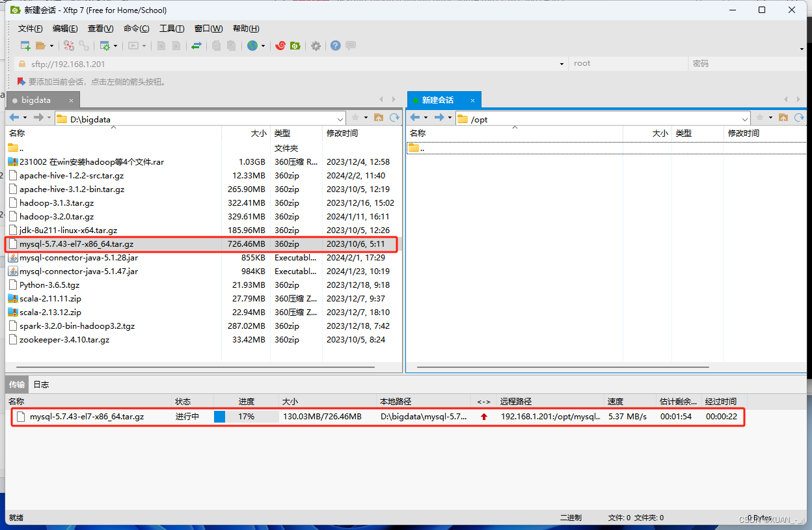Click the remote pane home folder icon
This screenshot has width=812, height=530.
783,118
